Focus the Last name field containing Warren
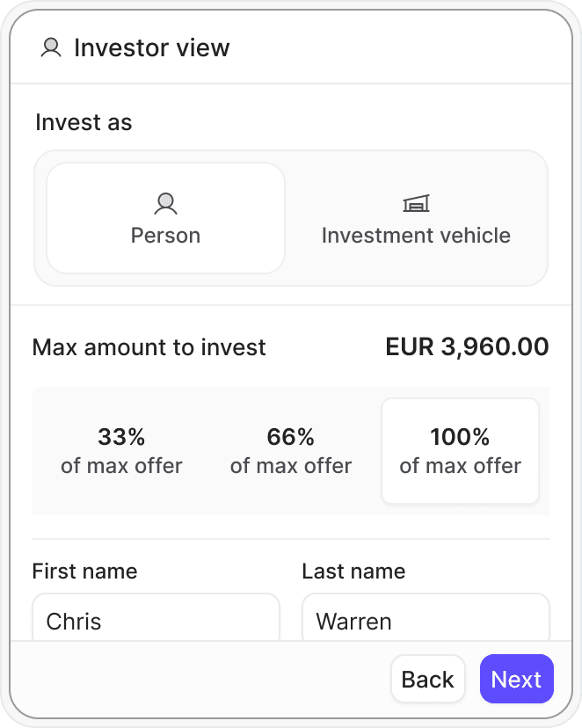The image size is (582, 728). pyautogui.click(x=426, y=620)
